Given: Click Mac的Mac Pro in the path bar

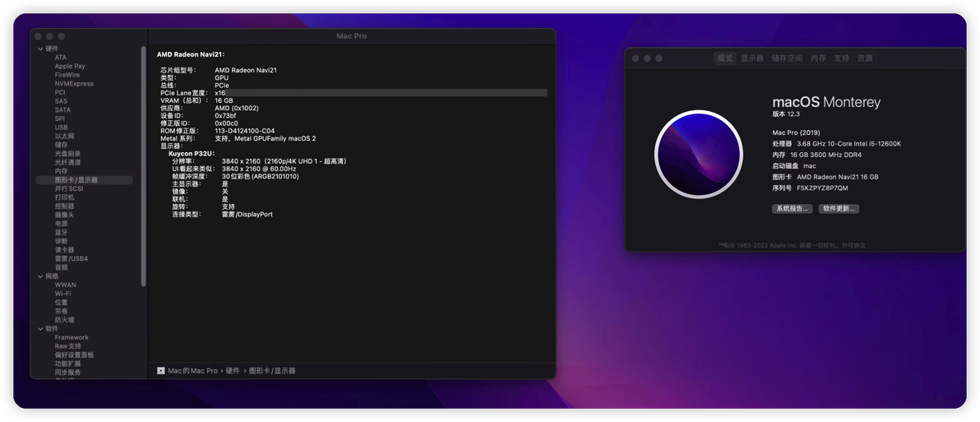Looking at the screenshot, I should click(193, 371).
